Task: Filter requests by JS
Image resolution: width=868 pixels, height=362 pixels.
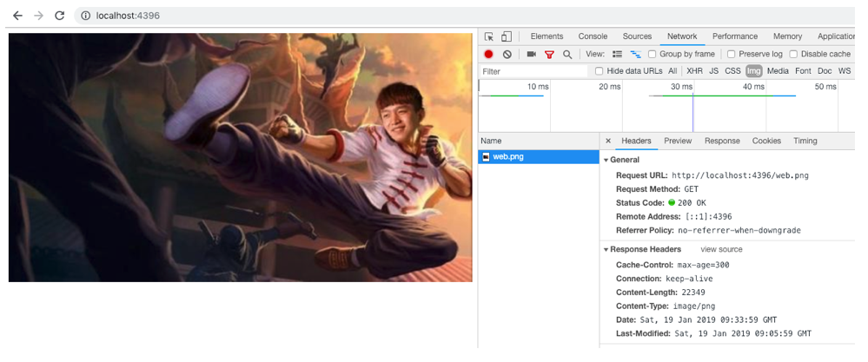Action: 713,70
